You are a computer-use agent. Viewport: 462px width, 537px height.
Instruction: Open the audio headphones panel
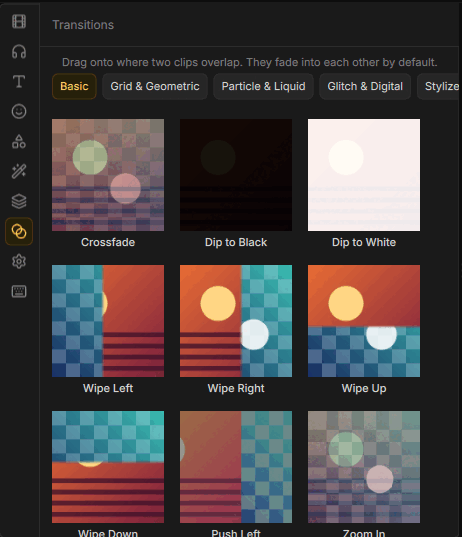click(19, 52)
